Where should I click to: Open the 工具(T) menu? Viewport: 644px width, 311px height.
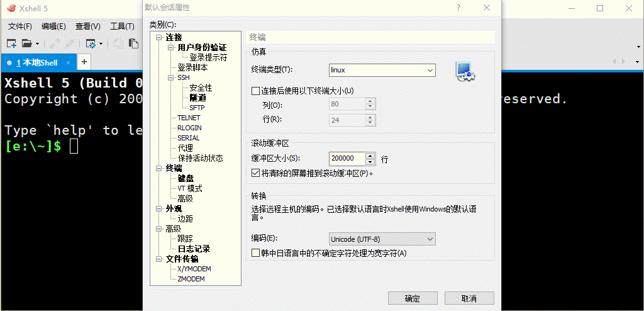122,26
